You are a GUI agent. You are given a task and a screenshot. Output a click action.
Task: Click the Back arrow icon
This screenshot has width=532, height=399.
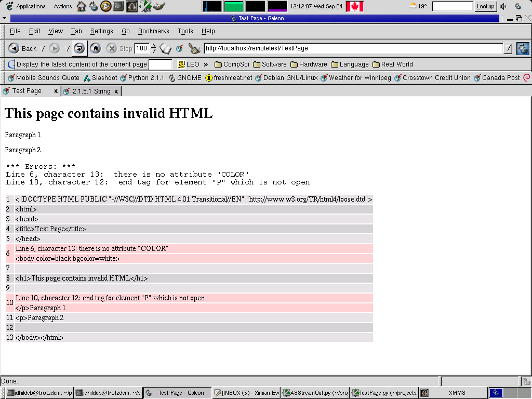(x=14, y=48)
